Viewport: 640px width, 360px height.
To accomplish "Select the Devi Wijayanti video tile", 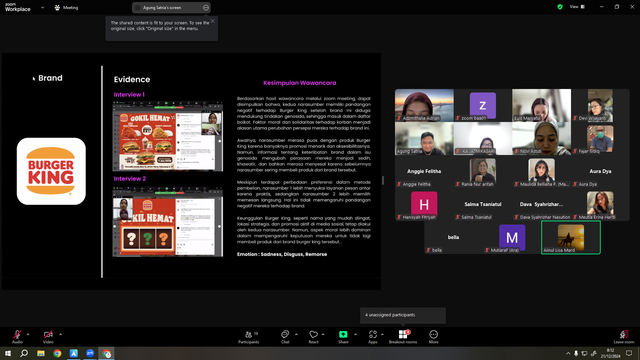I will click(600, 105).
